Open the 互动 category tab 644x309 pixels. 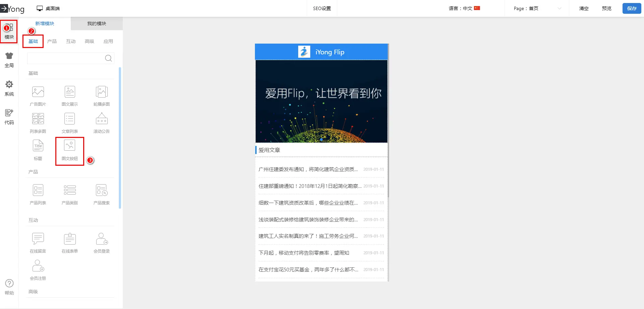tap(71, 41)
